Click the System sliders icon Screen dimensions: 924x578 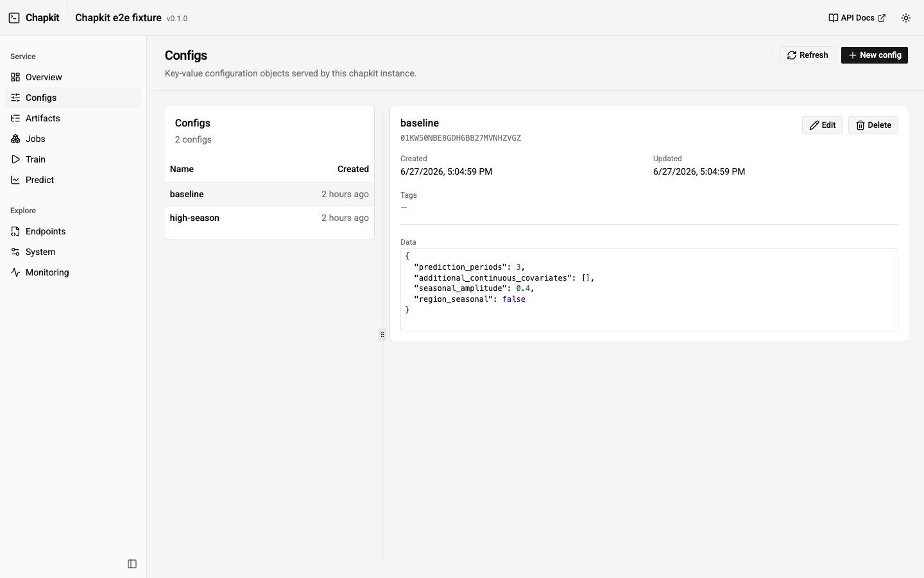[x=15, y=252]
